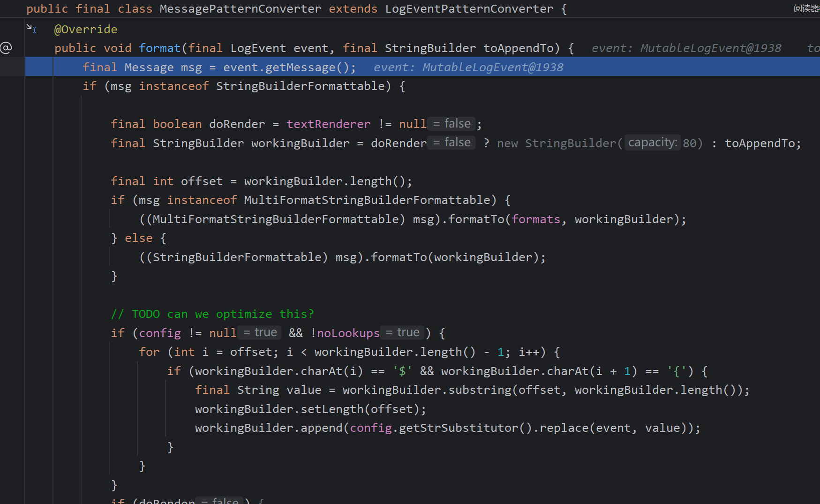Click the substring method call
This screenshot has width=820, height=504.
click(480, 390)
